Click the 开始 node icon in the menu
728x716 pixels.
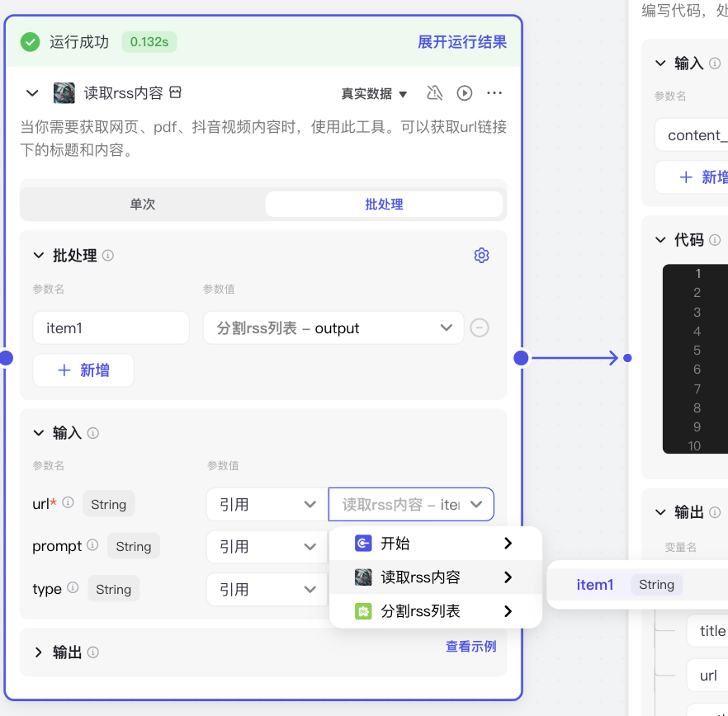click(364, 543)
